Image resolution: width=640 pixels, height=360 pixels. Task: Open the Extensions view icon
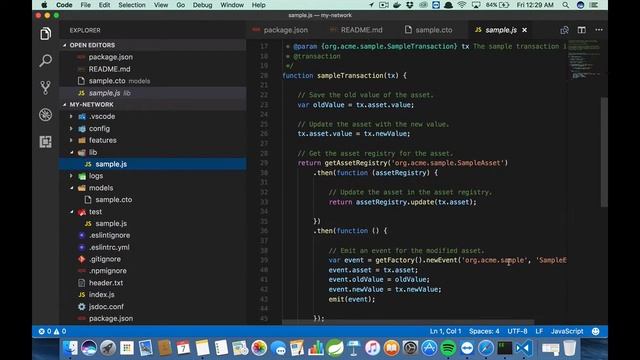pyautogui.click(x=45, y=142)
